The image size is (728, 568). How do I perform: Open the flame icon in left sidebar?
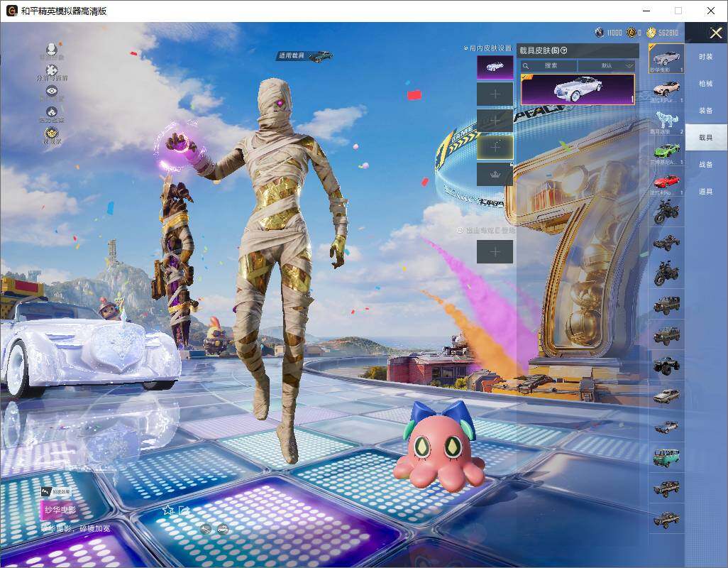tap(52, 112)
